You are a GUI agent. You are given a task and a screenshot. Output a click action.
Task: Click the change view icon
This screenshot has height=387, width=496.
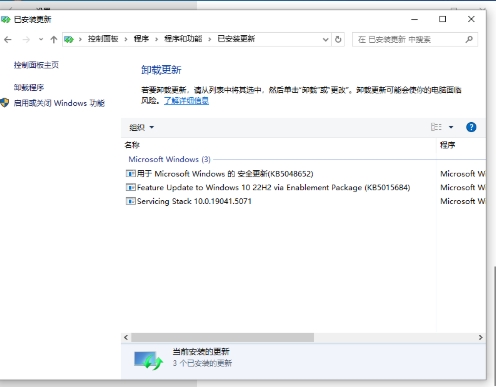(x=436, y=127)
